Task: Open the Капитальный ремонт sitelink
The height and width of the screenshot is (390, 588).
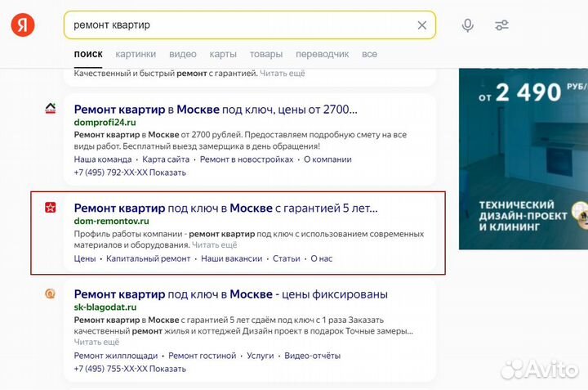Action: (148, 258)
